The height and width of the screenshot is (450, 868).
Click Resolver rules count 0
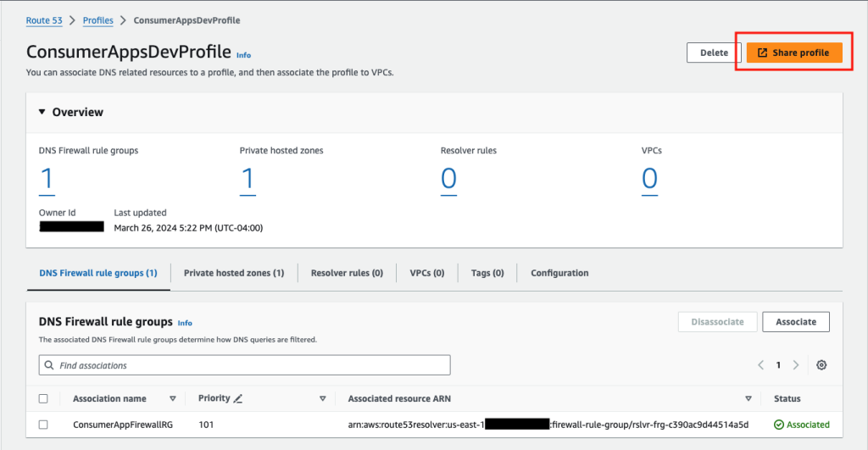pos(449,180)
